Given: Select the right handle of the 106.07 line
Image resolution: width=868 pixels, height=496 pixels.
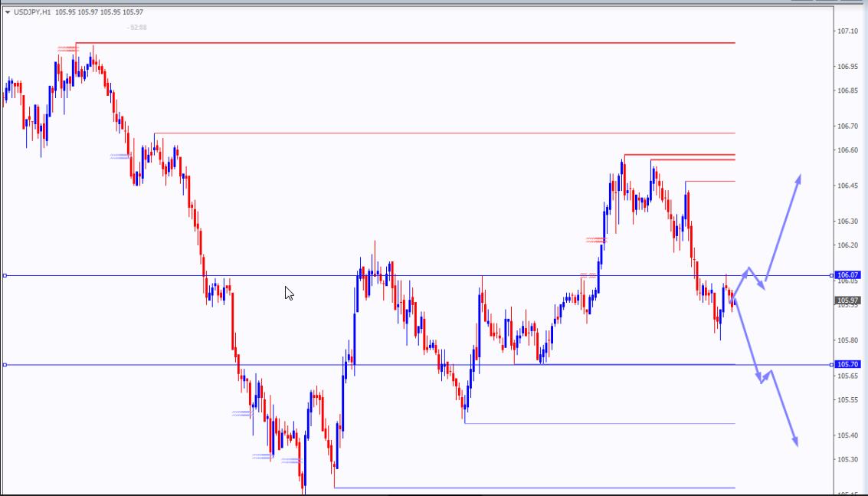Looking at the screenshot, I should pyautogui.click(x=832, y=275).
